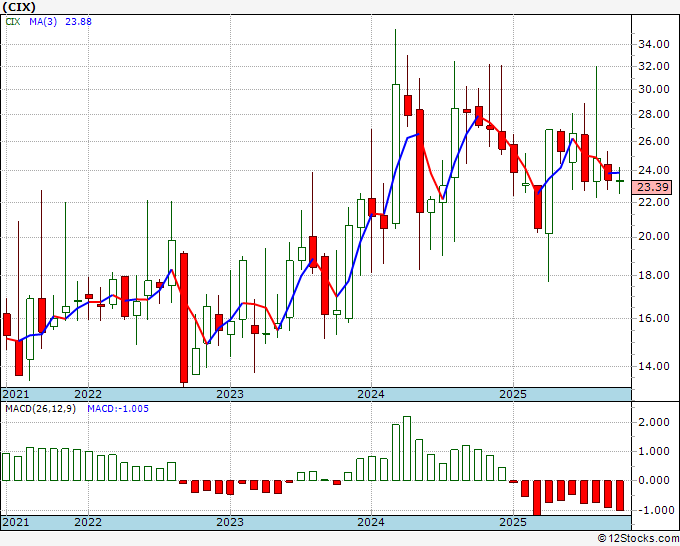Click the 28.00 price axis label
Screen dimensions: 680x546
pos(654,114)
